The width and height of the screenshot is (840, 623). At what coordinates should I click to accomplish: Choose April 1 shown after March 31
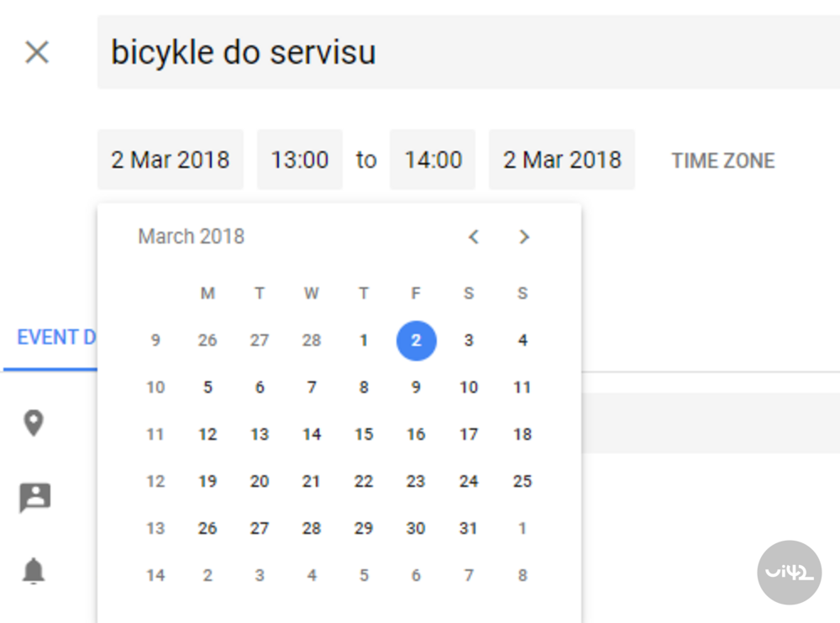[522, 528]
